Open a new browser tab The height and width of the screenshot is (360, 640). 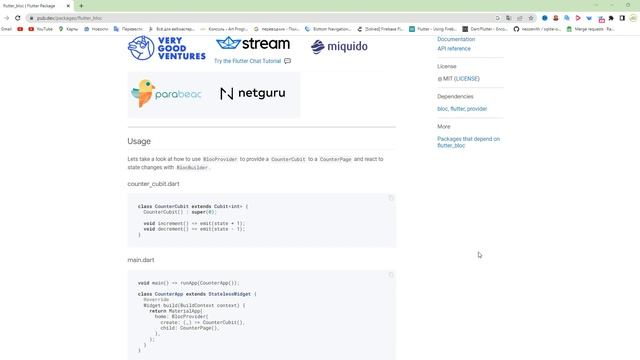click(81, 6)
